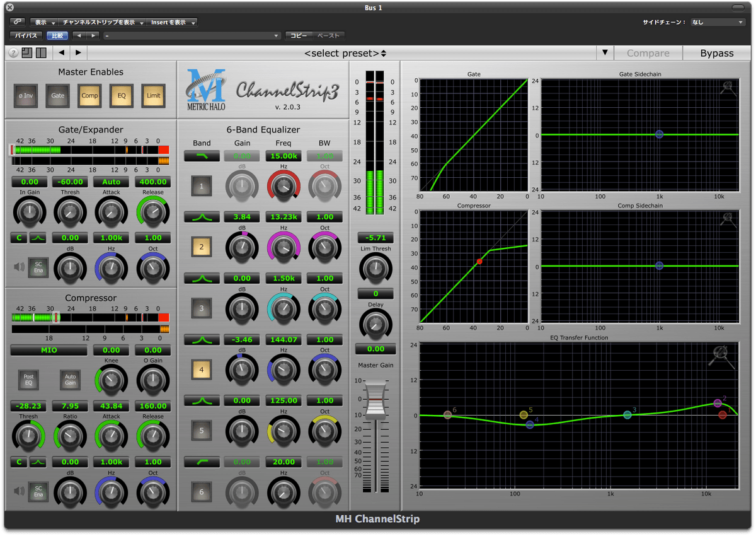The height and width of the screenshot is (536, 756).
Task: Switch to the two-column layout icon
Action: (x=41, y=53)
